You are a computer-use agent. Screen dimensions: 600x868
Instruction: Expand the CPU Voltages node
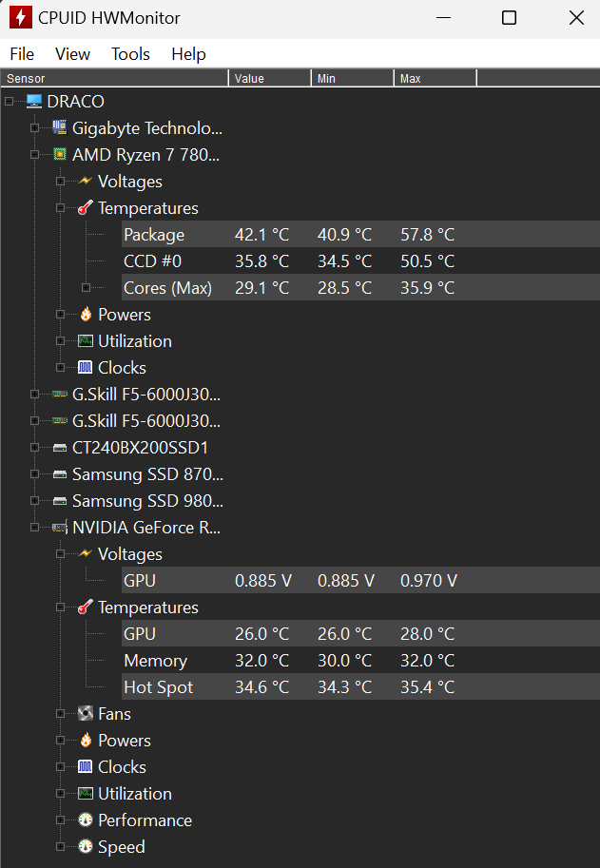click(60, 182)
